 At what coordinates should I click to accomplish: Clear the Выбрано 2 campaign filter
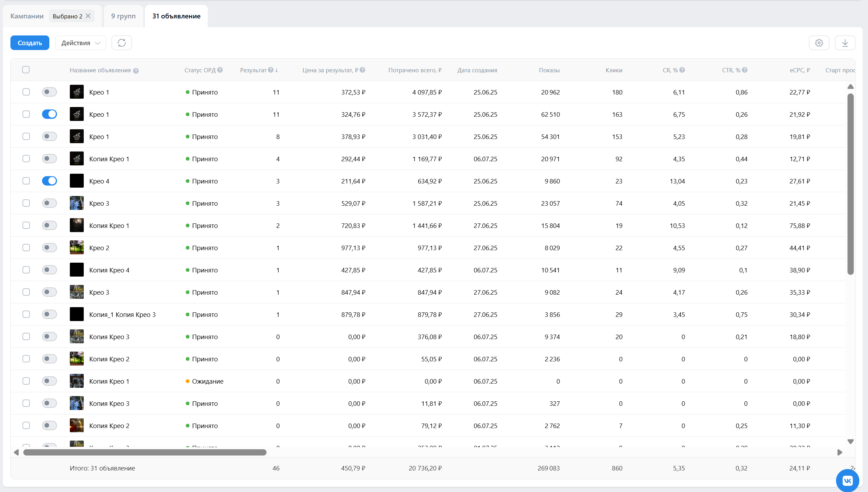pyautogui.click(x=88, y=16)
